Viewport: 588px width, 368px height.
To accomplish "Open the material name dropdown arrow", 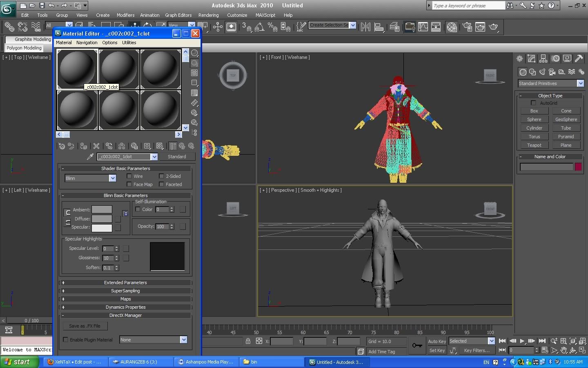I will (x=154, y=157).
